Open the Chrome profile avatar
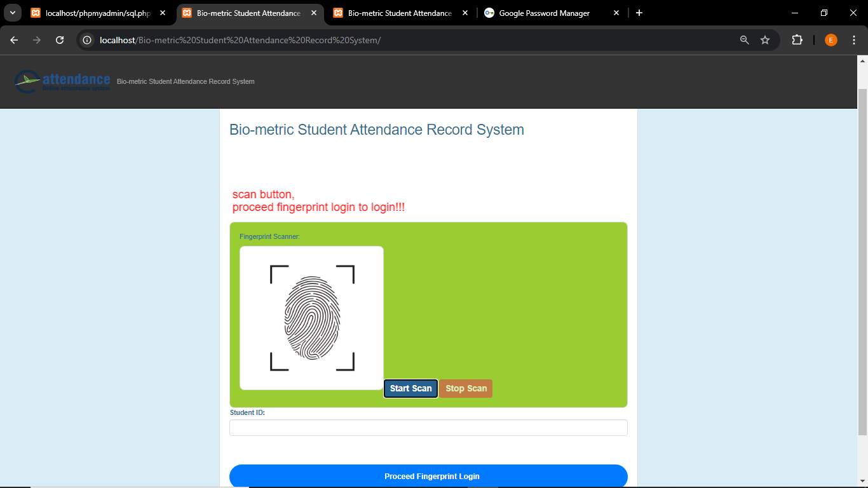Screen dimensions: 868x488 [x=831, y=40]
